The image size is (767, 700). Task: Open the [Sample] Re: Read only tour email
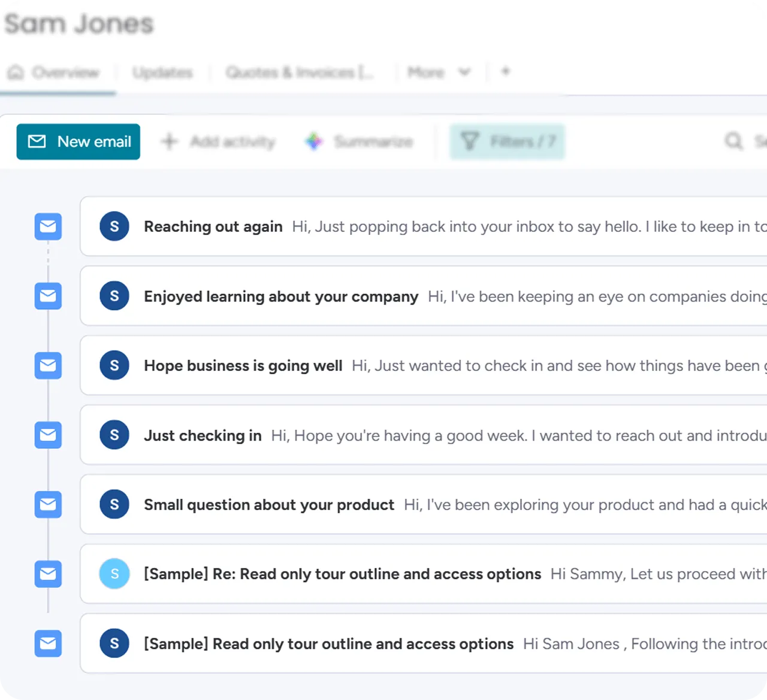424,574
